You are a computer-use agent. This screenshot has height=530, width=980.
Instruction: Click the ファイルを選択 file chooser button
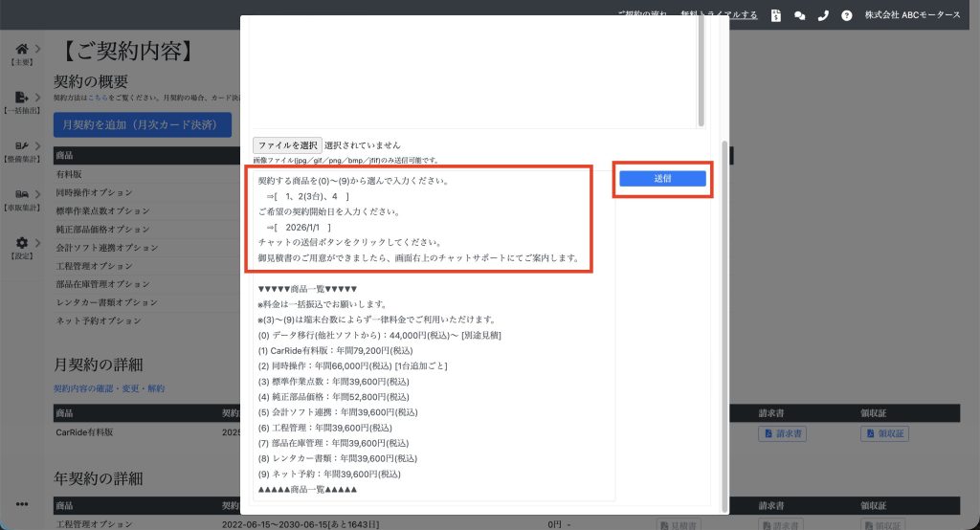(x=287, y=145)
